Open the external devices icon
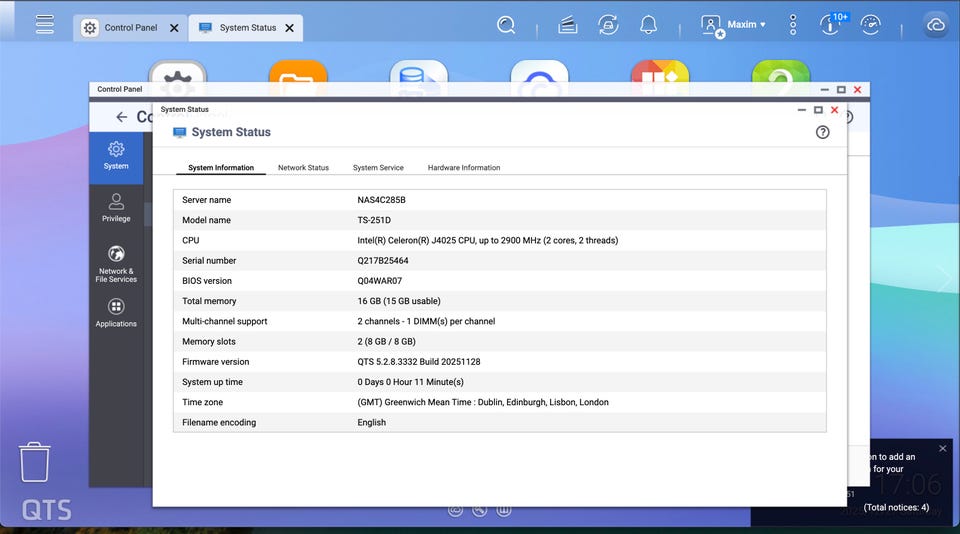The image size is (960, 534). click(x=608, y=25)
